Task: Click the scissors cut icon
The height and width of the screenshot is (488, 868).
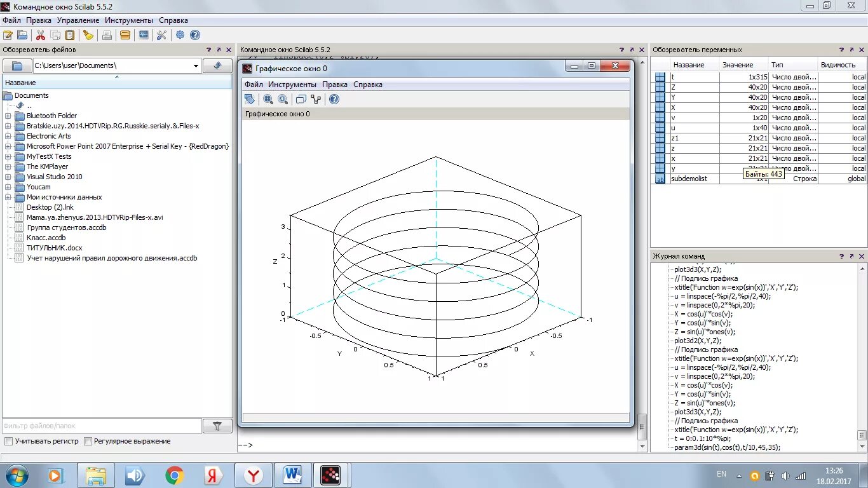Action: point(41,35)
